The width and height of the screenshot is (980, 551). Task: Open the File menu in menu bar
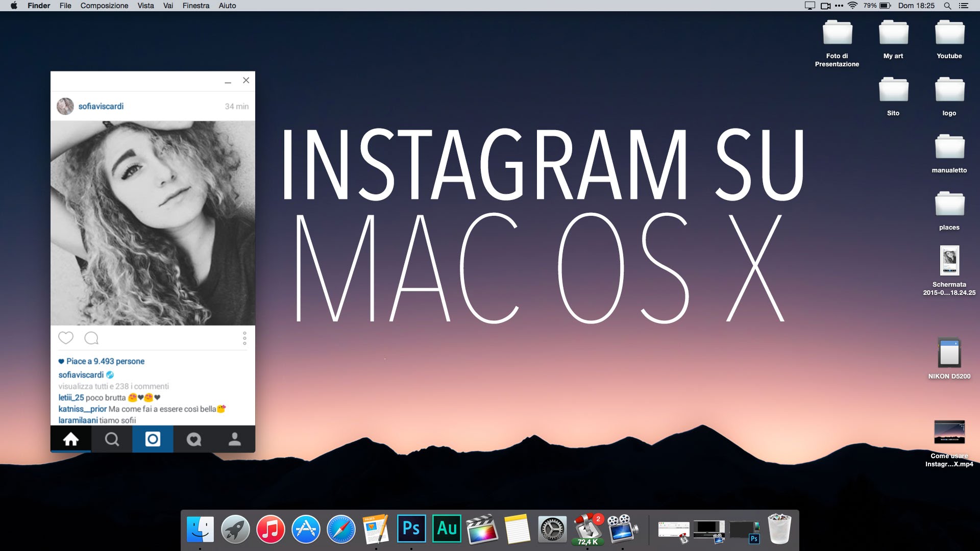[x=65, y=6]
